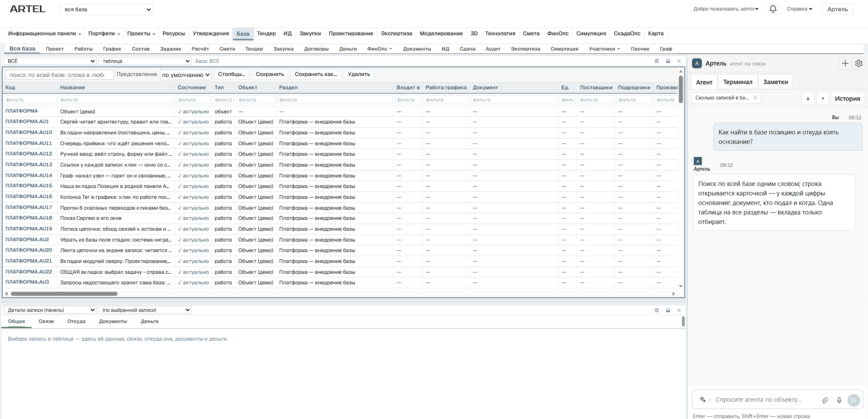Sort by the Состояние column header
Image resolution: width=868 pixels, height=419 pixels.
pos(192,88)
